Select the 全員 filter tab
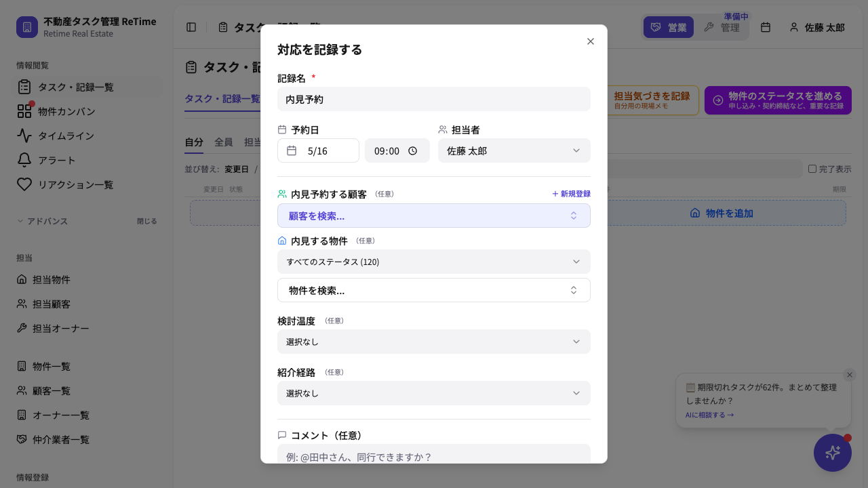 (224, 142)
